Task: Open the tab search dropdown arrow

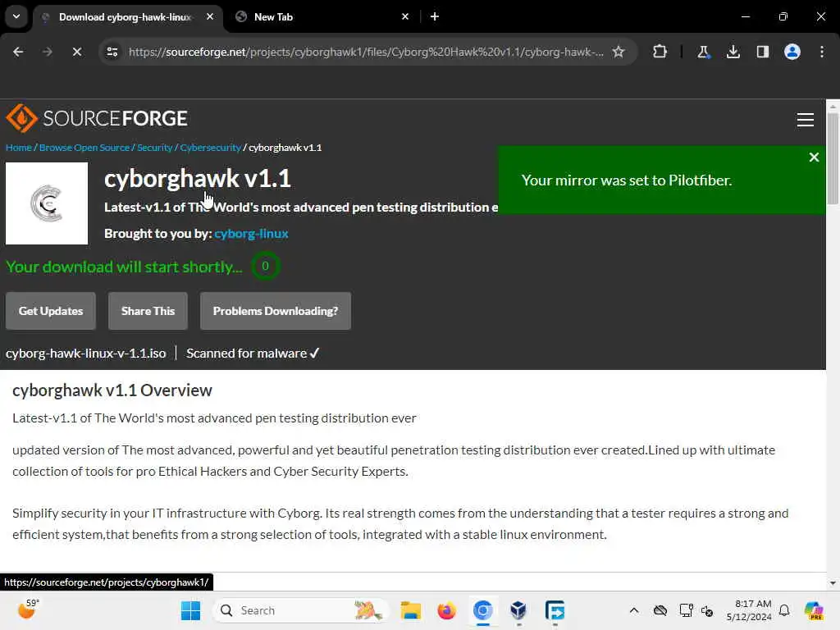Action: (16, 16)
